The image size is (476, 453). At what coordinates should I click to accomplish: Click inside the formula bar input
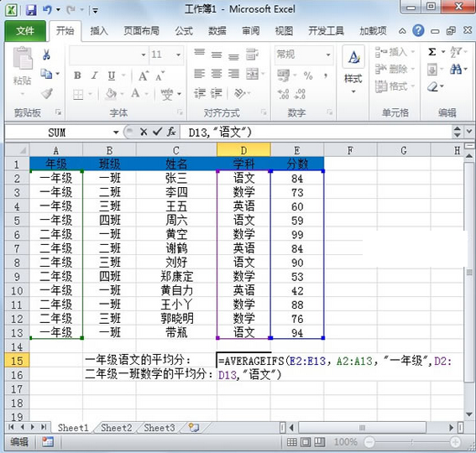[316, 133]
